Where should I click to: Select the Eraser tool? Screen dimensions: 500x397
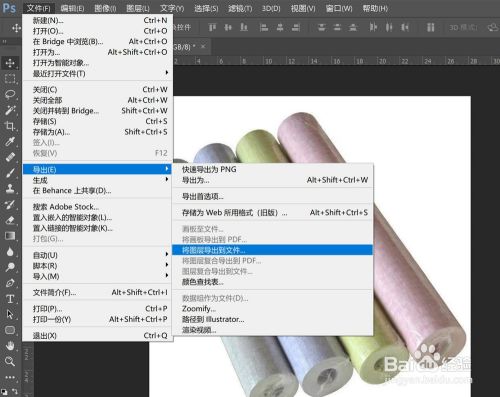(x=10, y=220)
